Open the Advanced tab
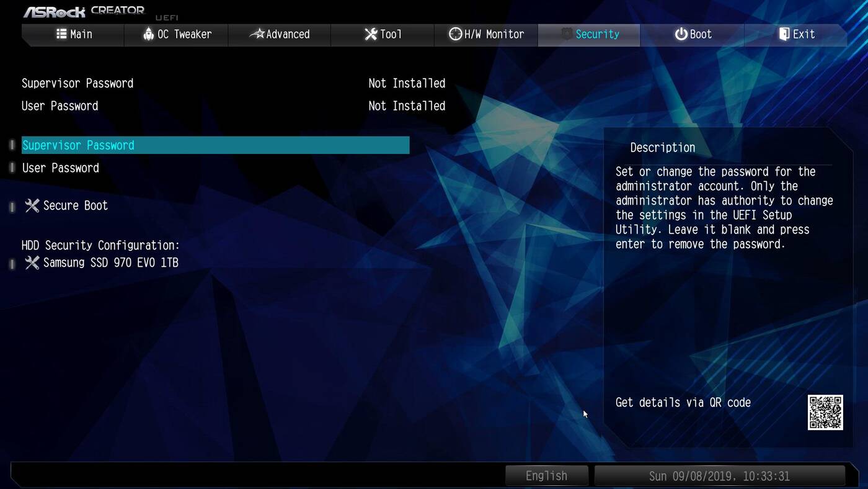The height and width of the screenshot is (489, 868). pyautogui.click(x=280, y=34)
